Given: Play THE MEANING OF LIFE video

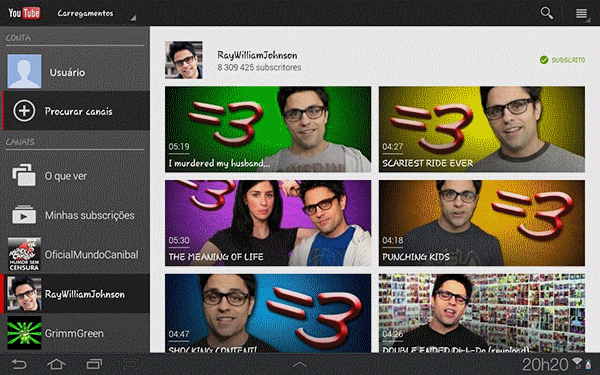Looking at the screenshot, I should 268,223.
